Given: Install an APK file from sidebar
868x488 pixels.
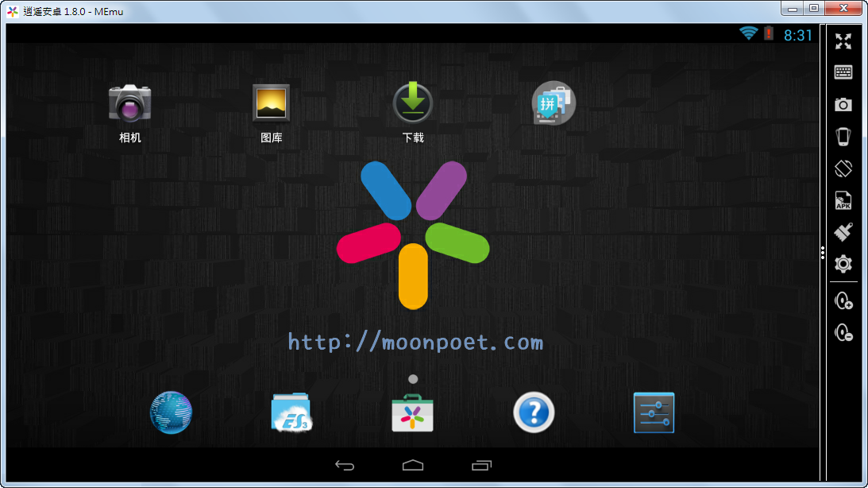Looking at the screenshot, I should coord(843,200).
